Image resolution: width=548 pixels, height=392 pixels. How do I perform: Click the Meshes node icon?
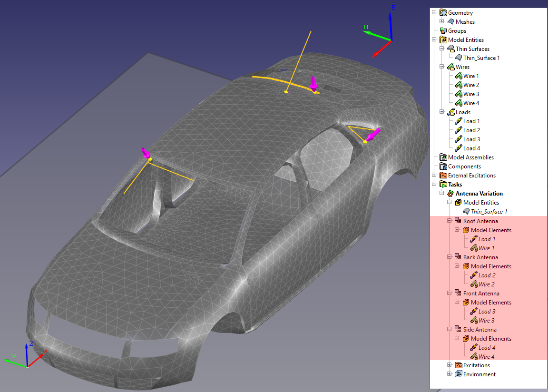point(451,22)
